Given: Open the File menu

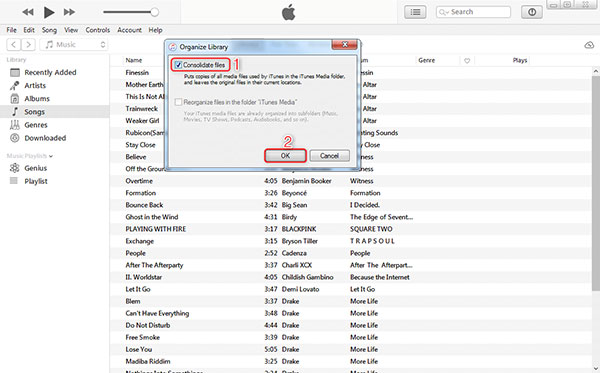Looking at the screenshot, I should click(11, 30).
